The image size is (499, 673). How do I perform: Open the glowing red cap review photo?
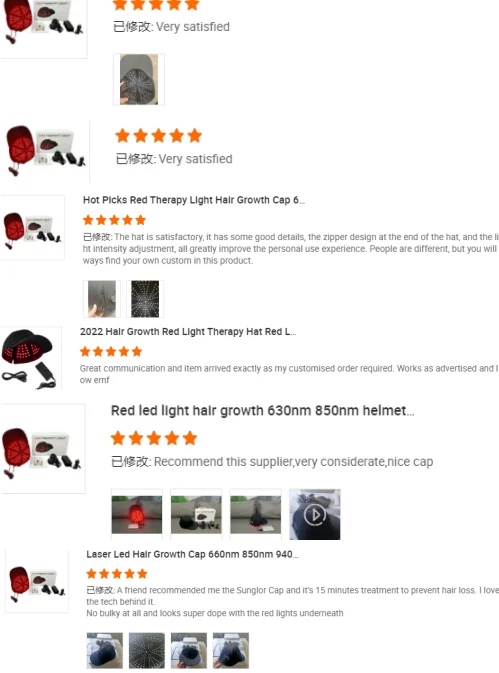(x=137, y=514)
